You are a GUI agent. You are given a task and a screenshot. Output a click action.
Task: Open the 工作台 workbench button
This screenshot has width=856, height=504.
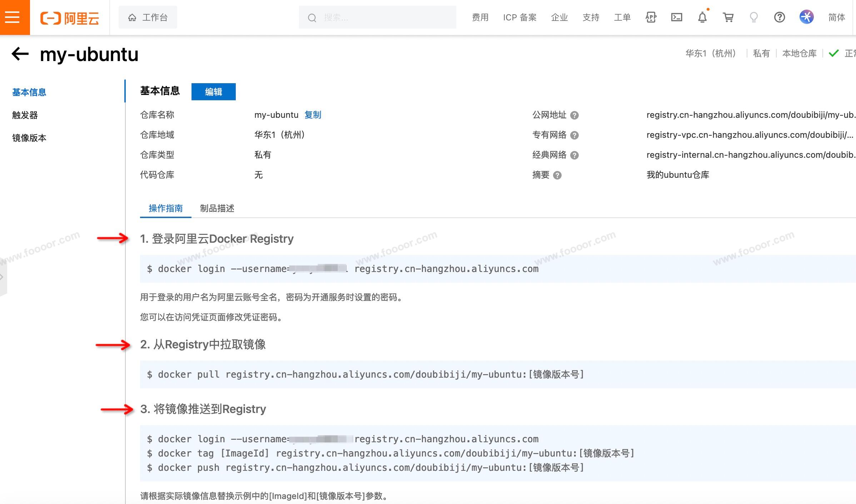pyautogui.click(x=148, y=17)
